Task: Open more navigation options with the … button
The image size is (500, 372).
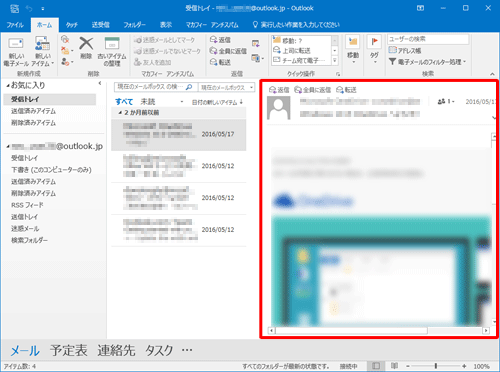Action: point(187,350)
